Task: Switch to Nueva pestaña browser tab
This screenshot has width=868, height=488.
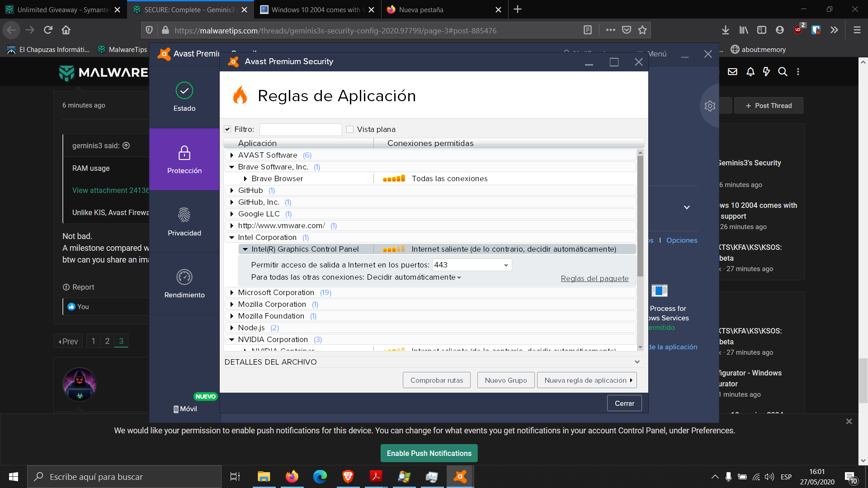Action: [421, 9]
